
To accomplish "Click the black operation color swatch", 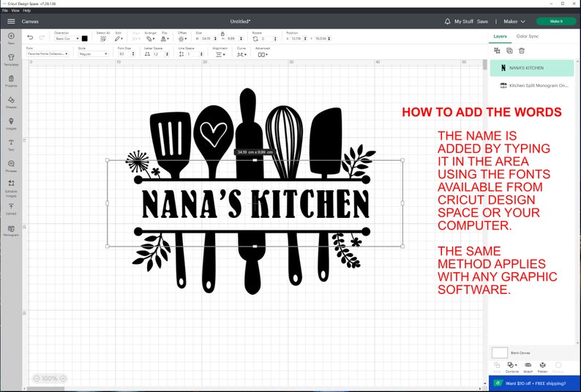I will click(x=84, y=39).
